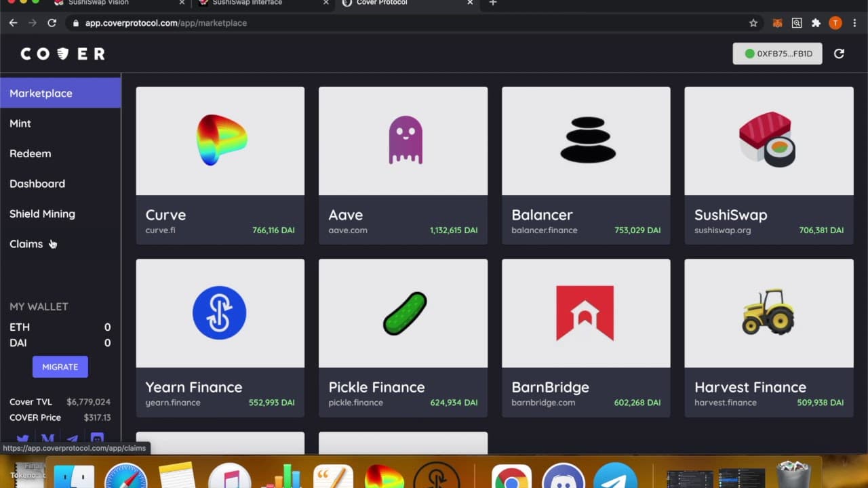Screen dimensions: 868x488
Task: Go to the Mint page
Action: 20,123
